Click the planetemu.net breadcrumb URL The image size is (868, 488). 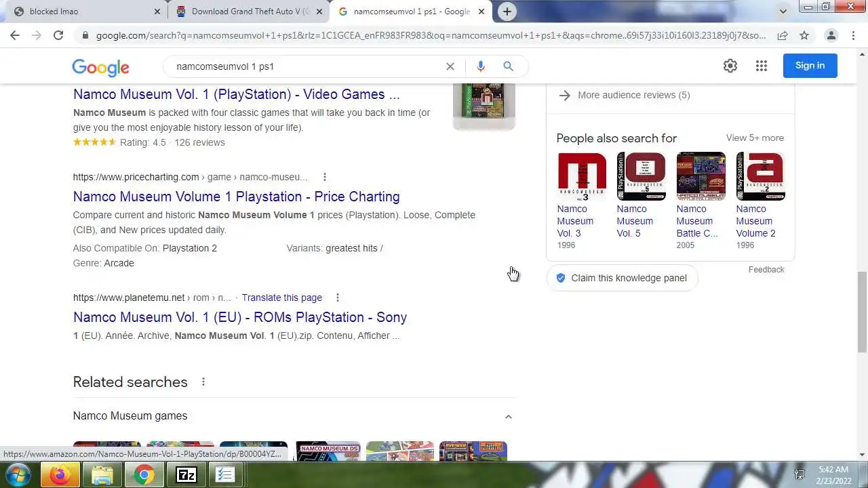pos(152,298)
